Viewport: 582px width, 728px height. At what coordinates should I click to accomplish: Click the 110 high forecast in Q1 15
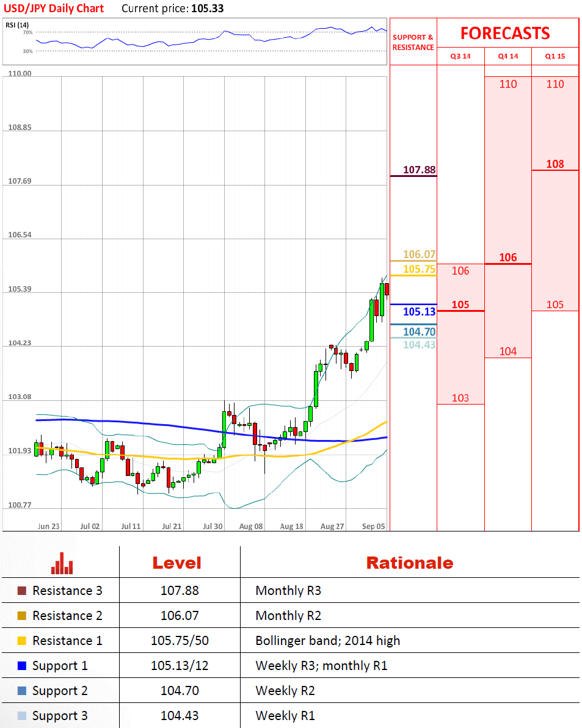pyautogui.click(x=555, y=84)
